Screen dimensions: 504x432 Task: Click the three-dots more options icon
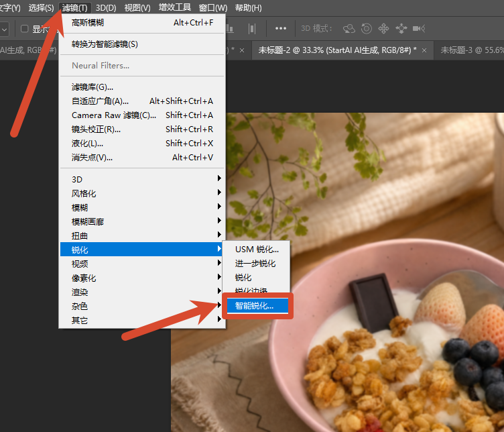281,29
